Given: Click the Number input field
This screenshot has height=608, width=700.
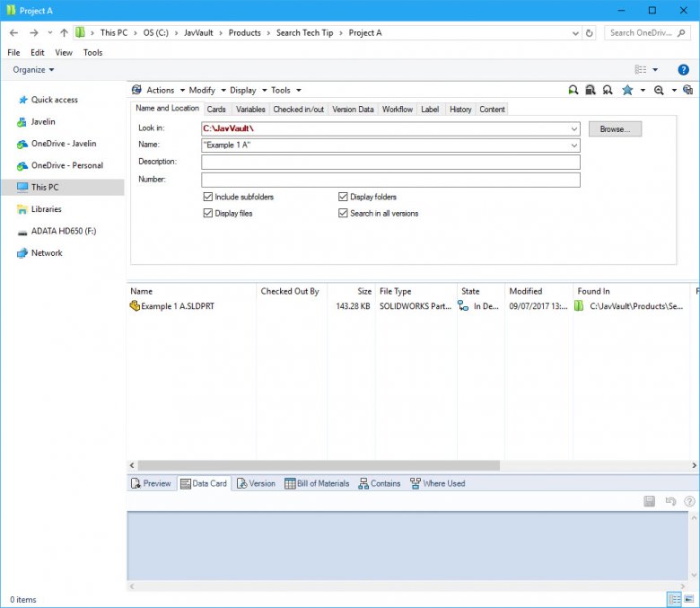Looking at the screenshot, I should 390,180.
